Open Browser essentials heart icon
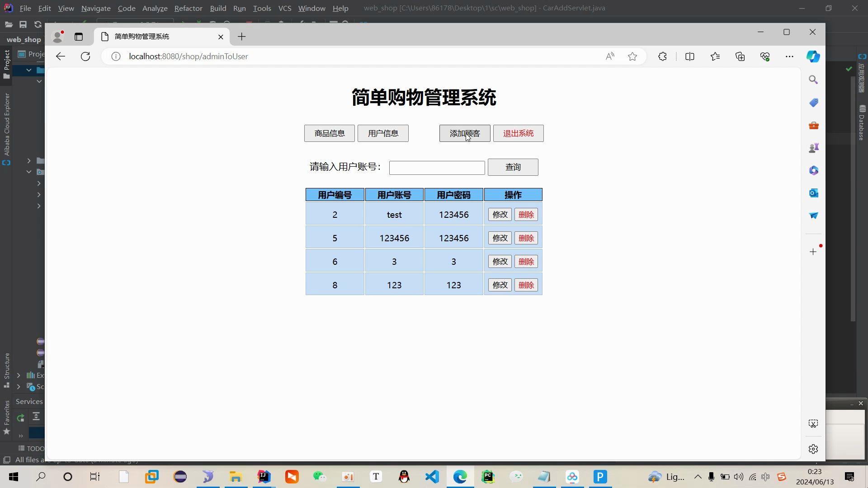Viewport: 868px width, 488px height. coord(765,56)
